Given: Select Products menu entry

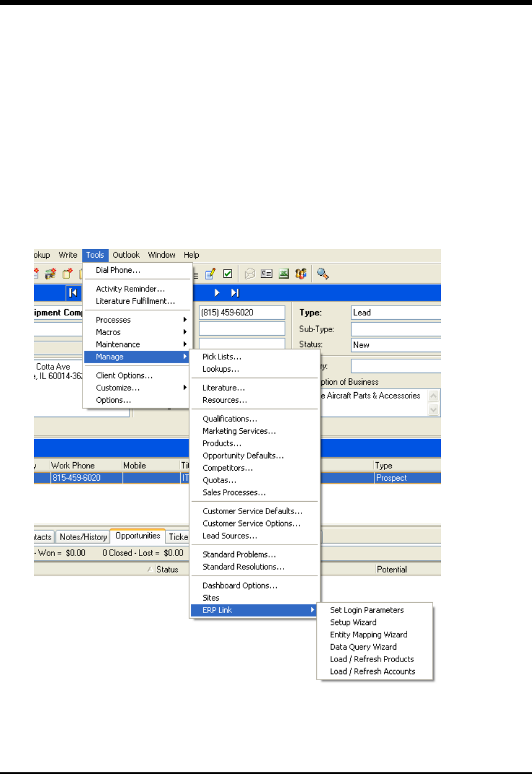Looking at the screenshot, I should click(254, 443).
